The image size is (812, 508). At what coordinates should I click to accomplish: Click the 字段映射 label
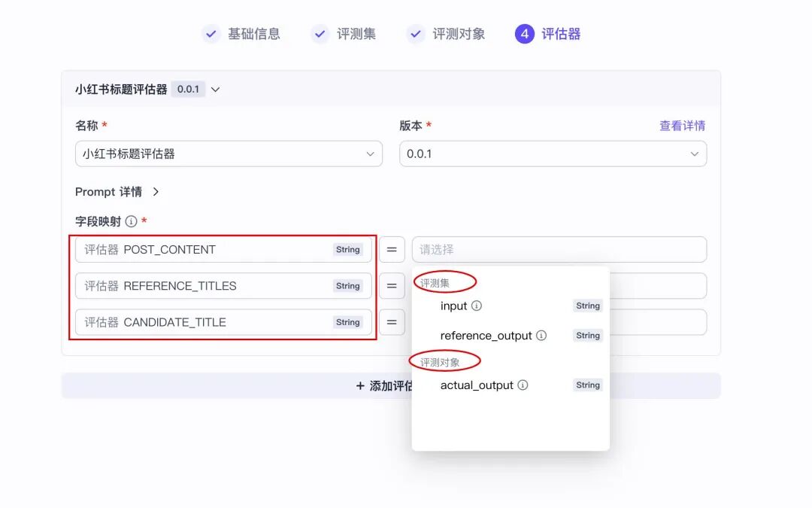(98, 221)
